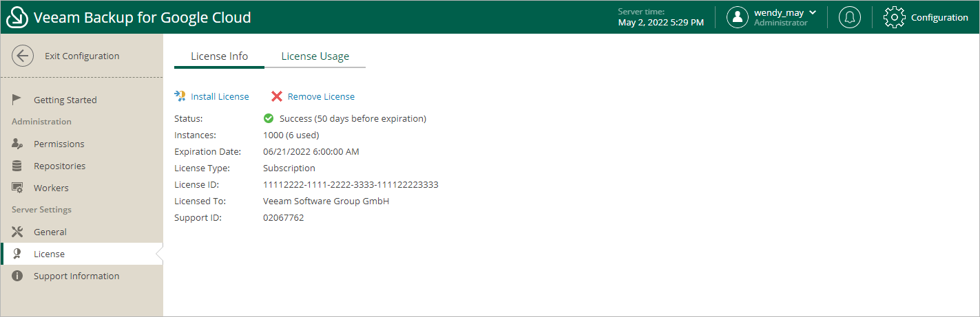Click the Remove License link
Viewport: 980px width, 317px height.
click(x=321, y=96)
